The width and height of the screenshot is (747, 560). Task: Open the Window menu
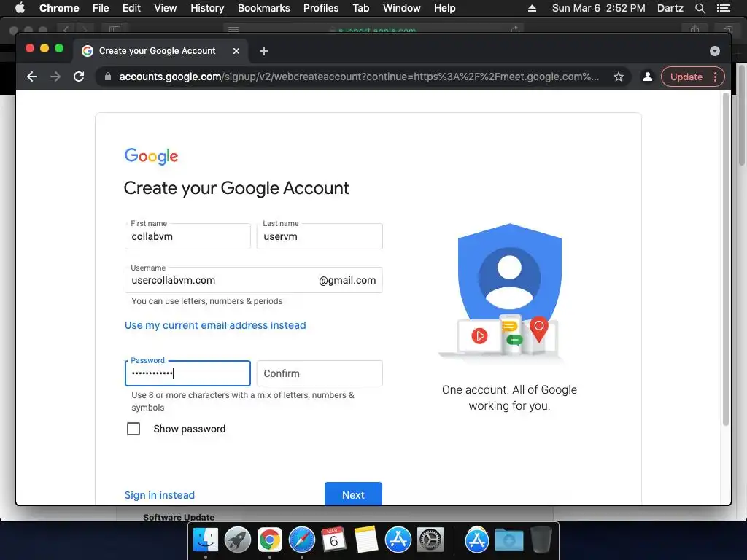[x=402, y=8]
